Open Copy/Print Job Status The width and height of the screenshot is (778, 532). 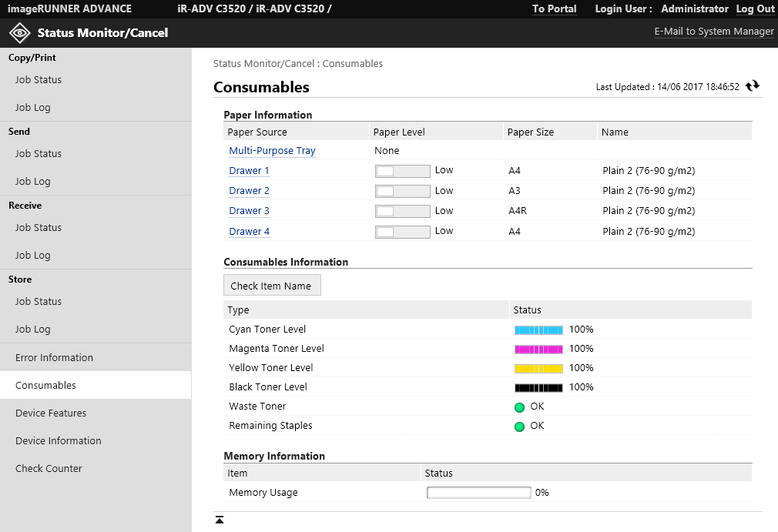pos(39,80)
